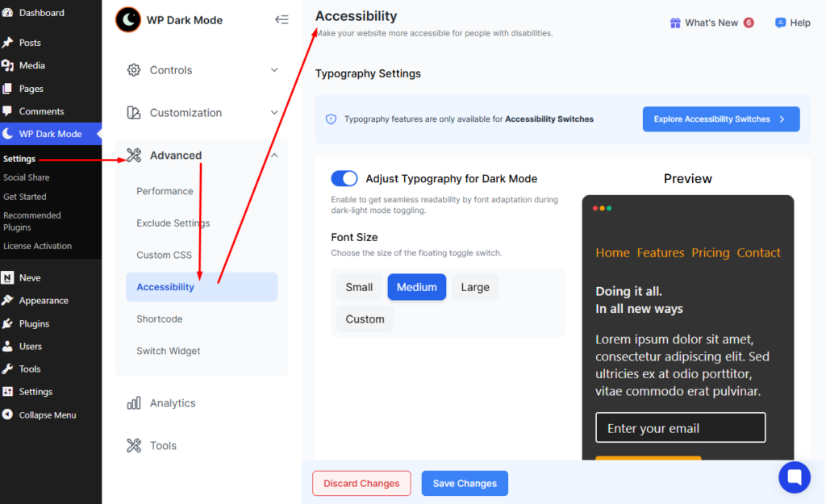Click the WP Dark Mode WordPress menu label
826x504 pixels.
pos(51,134)
